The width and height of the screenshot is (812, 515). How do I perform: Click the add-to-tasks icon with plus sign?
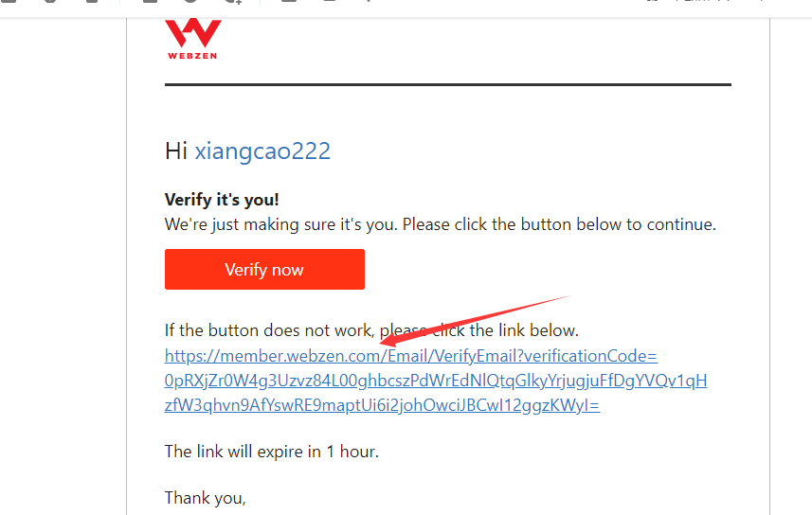click(x=234, y=2)
